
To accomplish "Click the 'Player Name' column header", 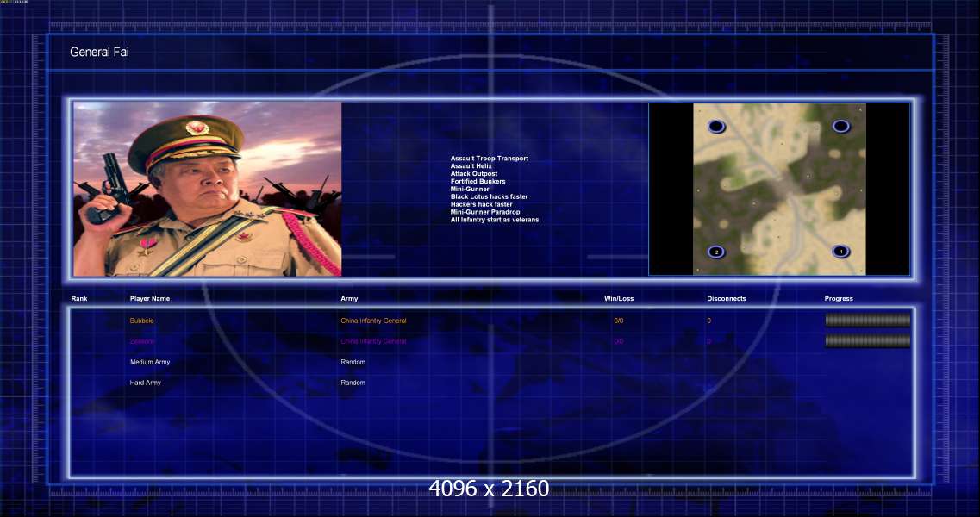I will tap(150, 298).
